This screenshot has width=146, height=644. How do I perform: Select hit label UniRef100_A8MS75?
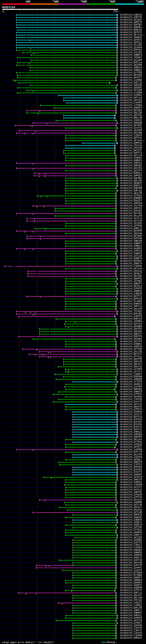pyautogui.click(x=131, y=22)
